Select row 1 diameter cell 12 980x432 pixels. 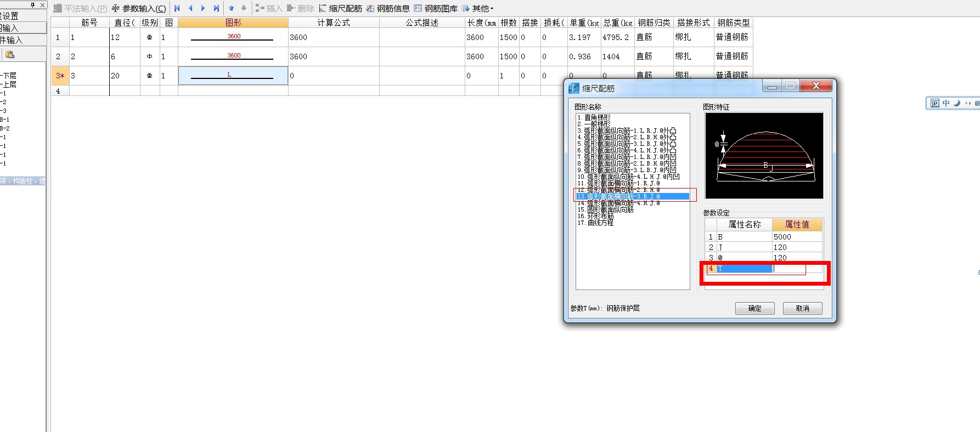tap(125, 37)
